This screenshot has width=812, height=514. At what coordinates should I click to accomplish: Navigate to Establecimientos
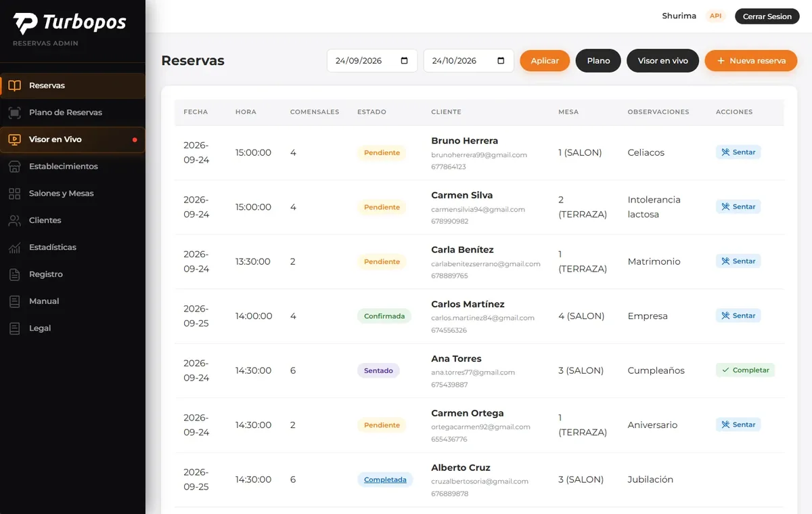point(72,167)
